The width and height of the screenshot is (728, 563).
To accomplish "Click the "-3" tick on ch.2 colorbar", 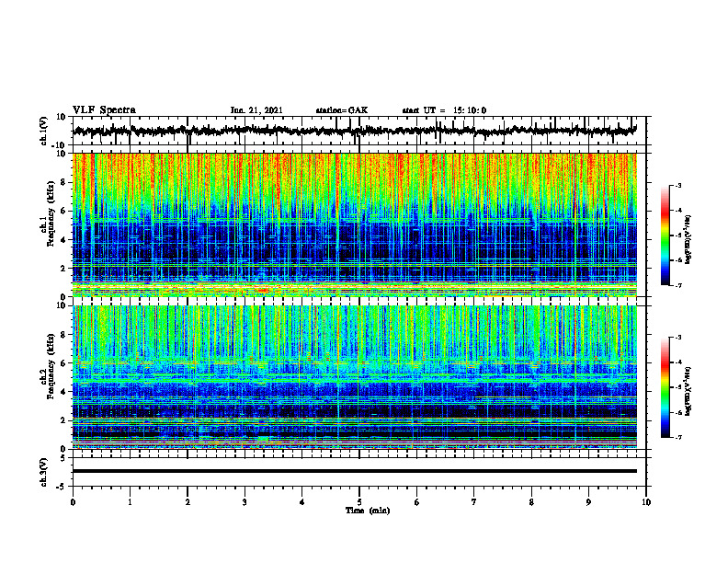I will click(x=677, y=338).
